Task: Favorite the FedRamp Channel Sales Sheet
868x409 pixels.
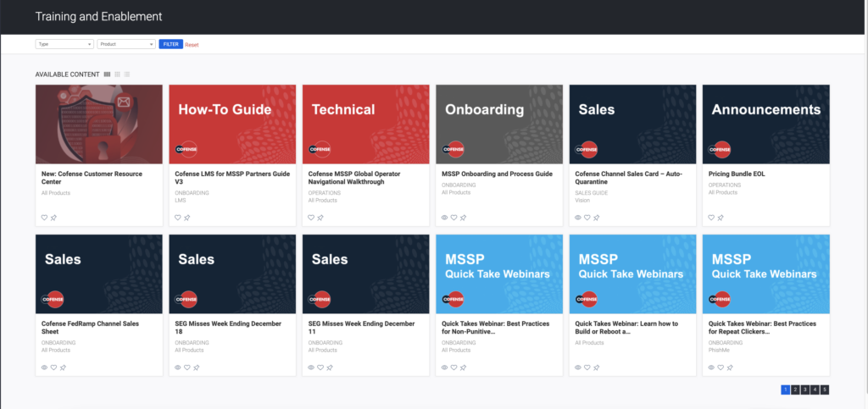Action: 53,368
